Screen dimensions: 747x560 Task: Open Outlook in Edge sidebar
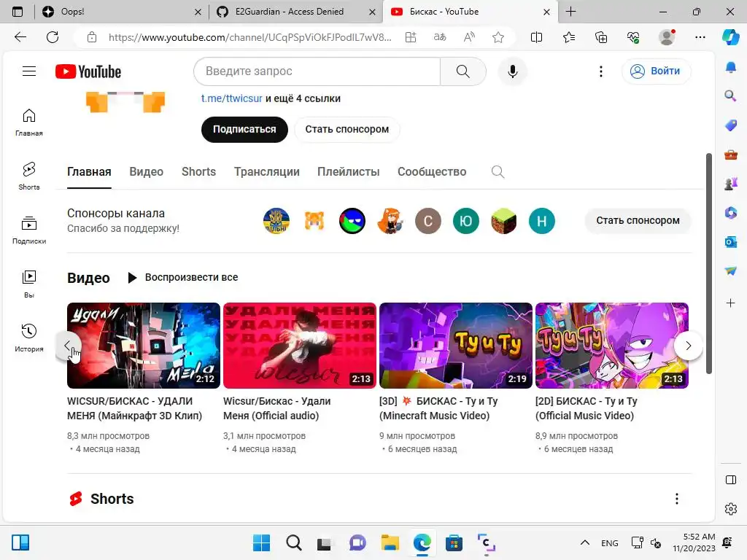[730, 242]
